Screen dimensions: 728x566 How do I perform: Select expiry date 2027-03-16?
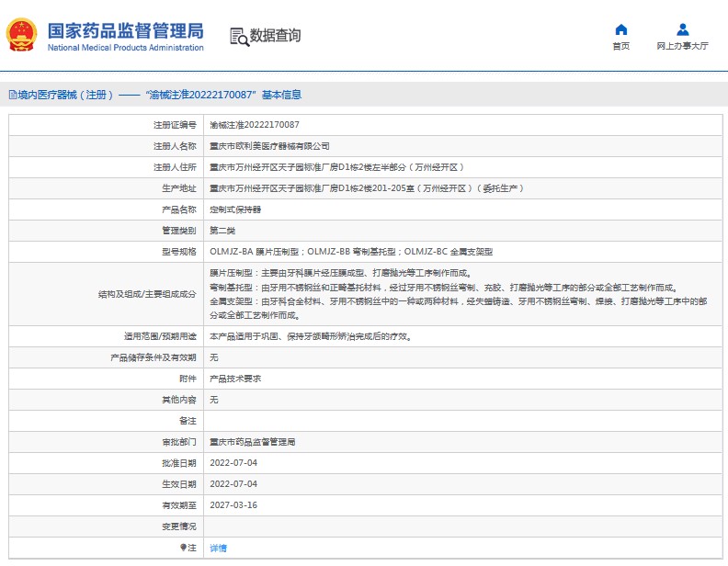click(233, 505)
